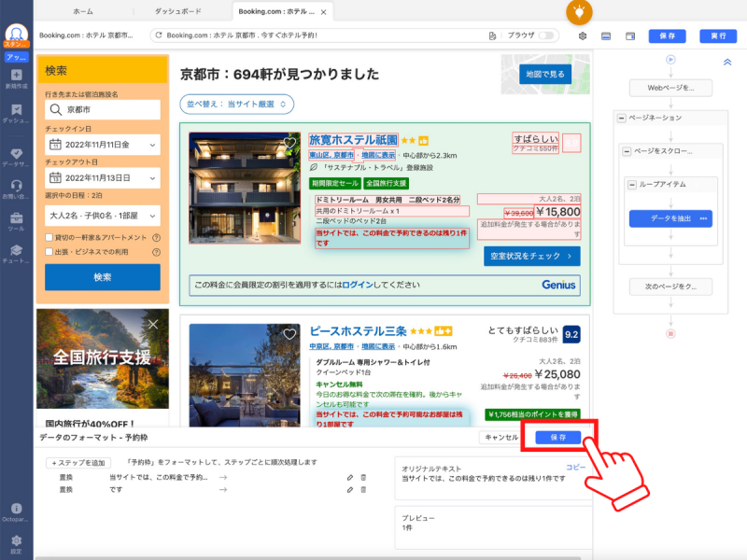
Task: Delete the 'です' 置換 step with its trash icon
Action: pyautogui.click(x=363, y=489)
